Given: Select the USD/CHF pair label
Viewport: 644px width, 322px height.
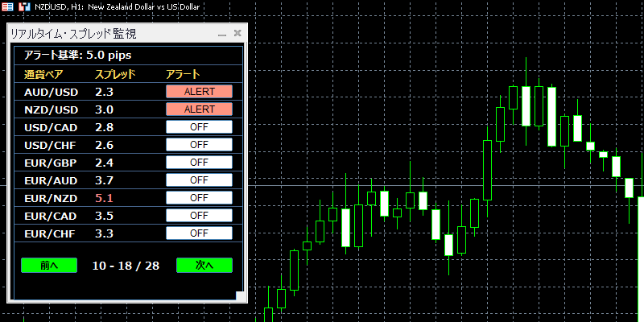Looking at the screenshot, I should pyautogui.click(x=50, y=145).
